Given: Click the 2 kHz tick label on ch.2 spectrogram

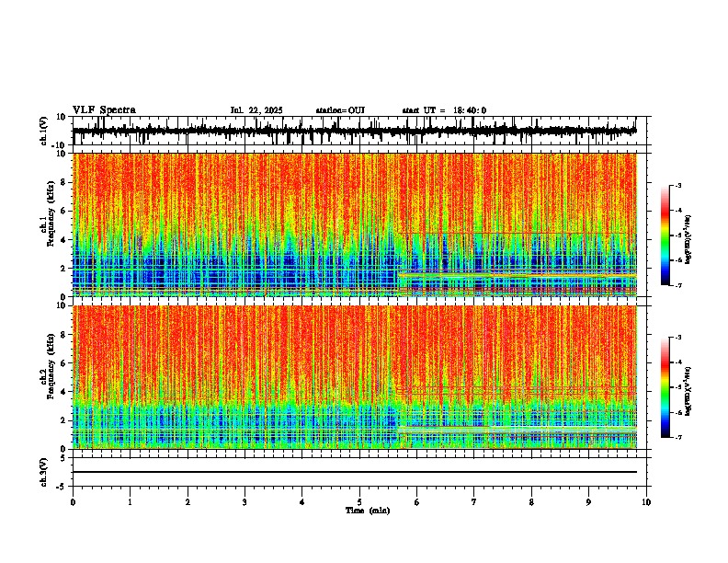Looking at the screenshot, I should click(x=64, y=420).
